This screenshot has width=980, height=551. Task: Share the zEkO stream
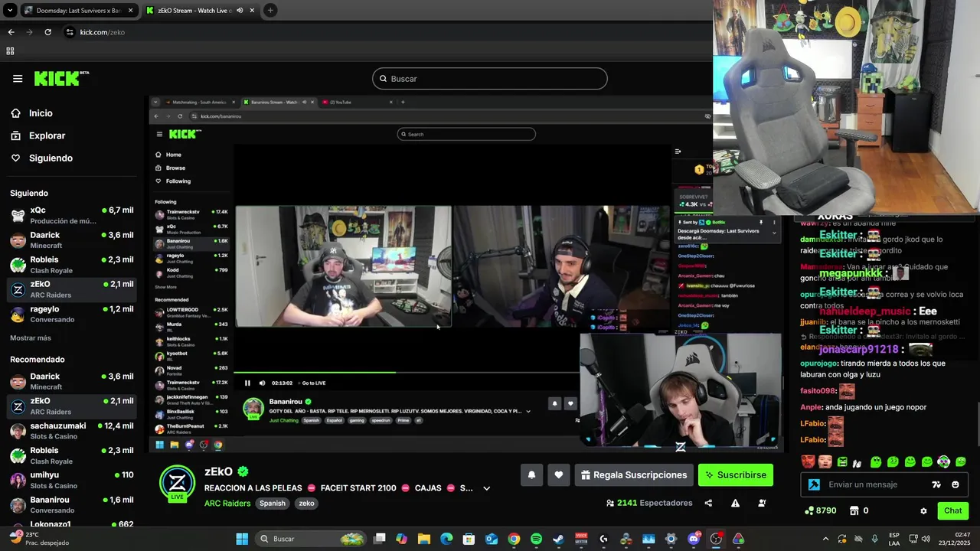(x=708, y=504)
